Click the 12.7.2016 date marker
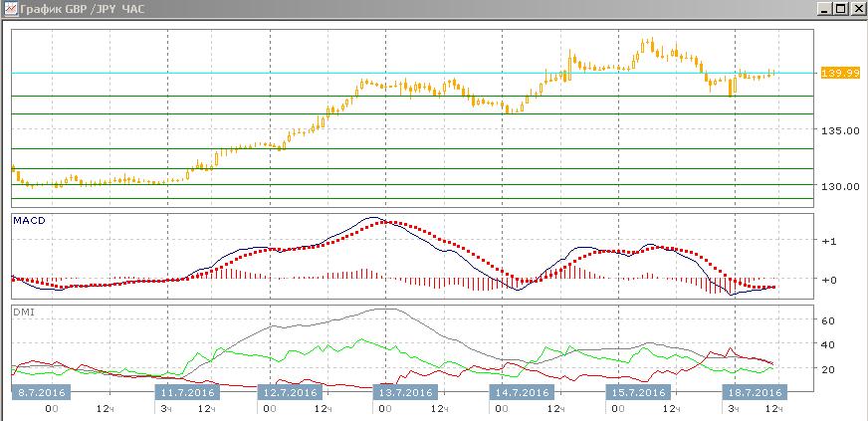 tap(289, 393)
